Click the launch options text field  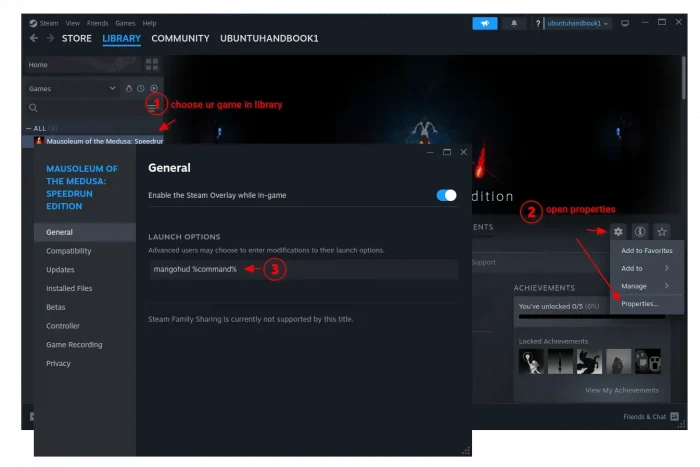pos(304,269)
